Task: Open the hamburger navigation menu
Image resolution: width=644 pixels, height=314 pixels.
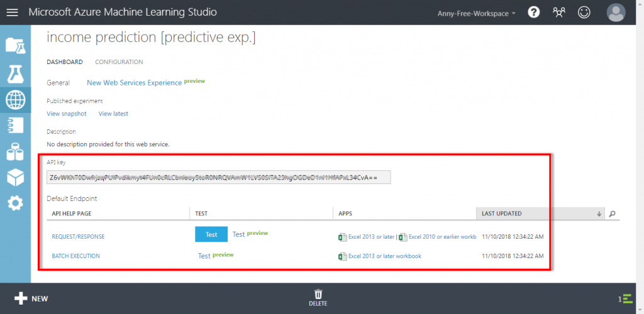Action: [x=13, y=13]
